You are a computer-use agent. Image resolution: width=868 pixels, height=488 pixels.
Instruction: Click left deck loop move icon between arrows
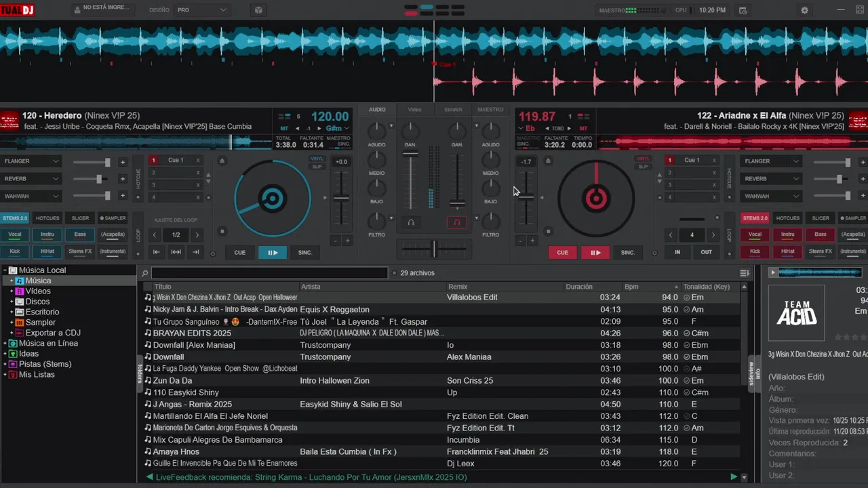point(176,252)
